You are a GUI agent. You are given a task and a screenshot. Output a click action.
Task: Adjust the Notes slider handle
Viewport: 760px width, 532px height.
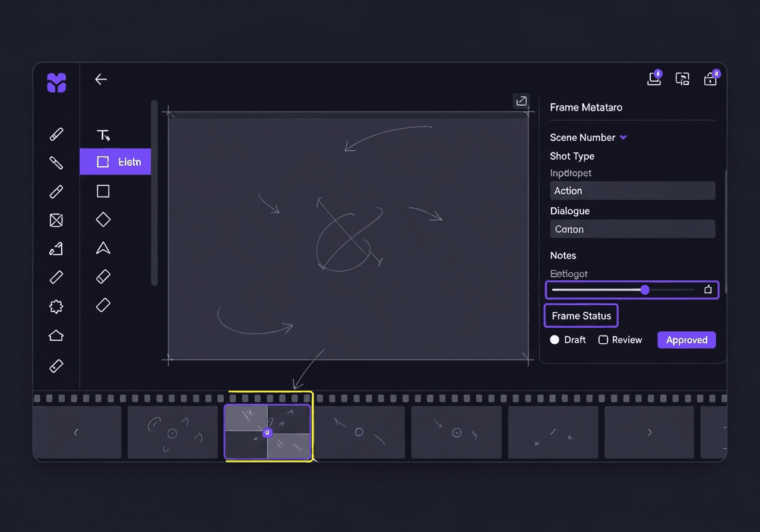coord(644,290)
